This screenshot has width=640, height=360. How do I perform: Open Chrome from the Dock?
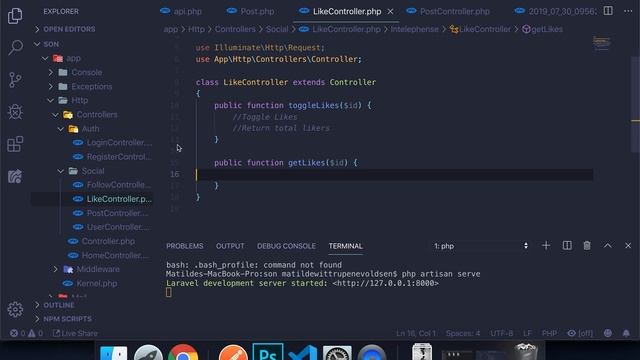pos(183,353)
